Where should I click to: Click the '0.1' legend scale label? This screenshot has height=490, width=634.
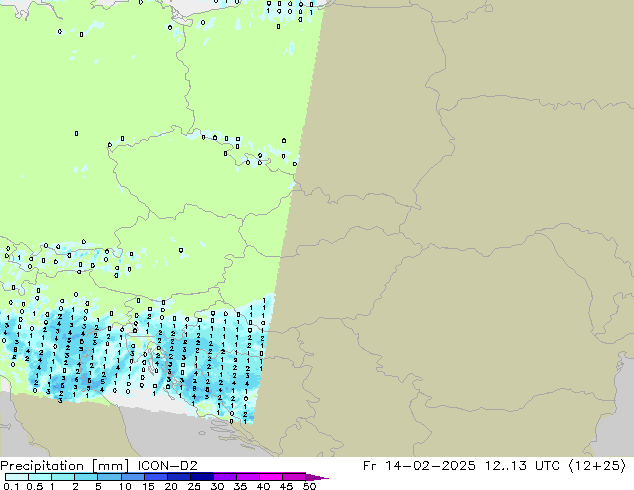tap(11, 486)
